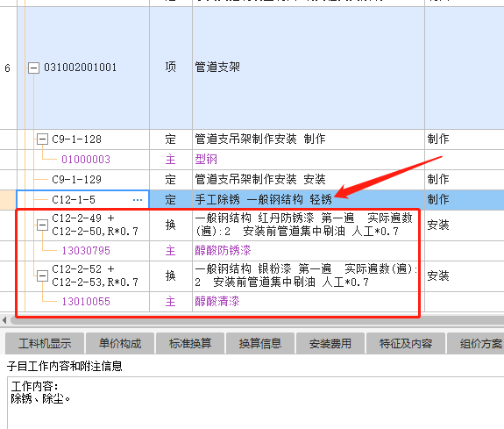Image resolution: width=504 pixels, height=429 pixels.
Task: Click 项 type cell of row 6
Action: tap(171, 68)
